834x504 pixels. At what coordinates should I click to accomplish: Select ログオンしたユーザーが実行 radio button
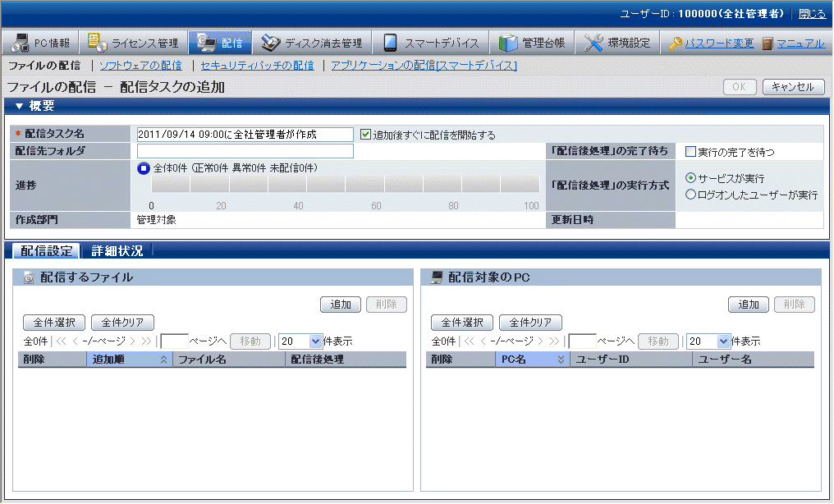690,195
